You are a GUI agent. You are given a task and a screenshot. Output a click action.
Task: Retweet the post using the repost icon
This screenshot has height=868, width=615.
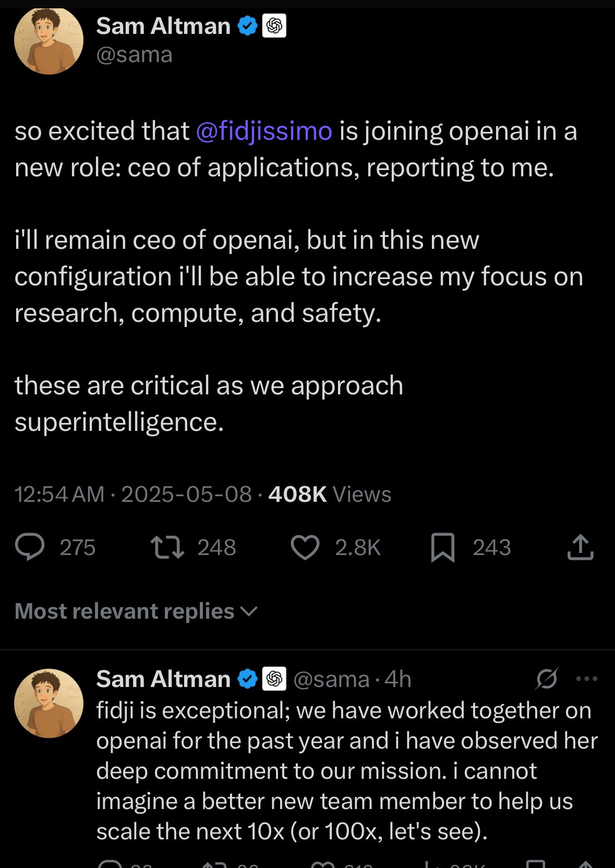click(x=167, y=547)
